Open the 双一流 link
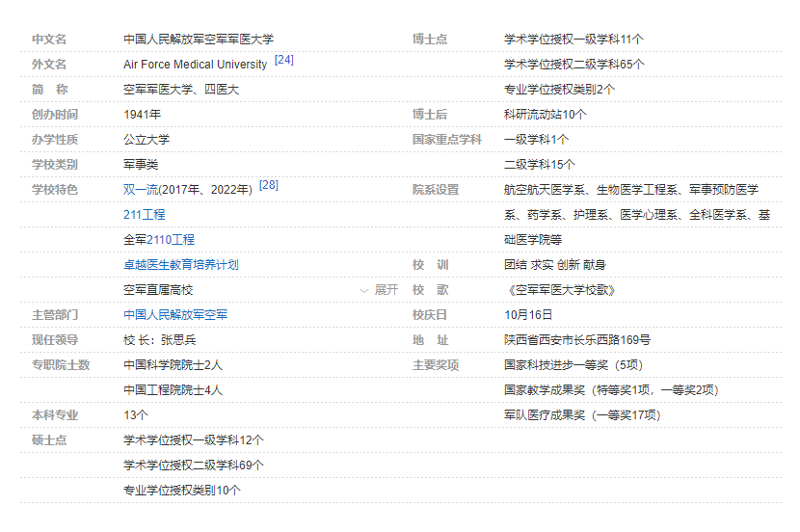Image resolution: width=800 pixels, height=532 pixels. [x=140, y=190]
